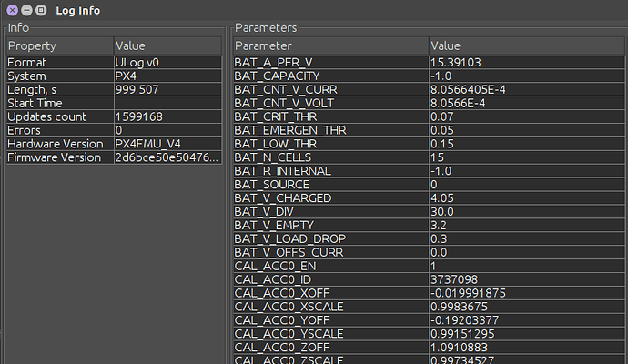628x364 pixels.
Task: Select the Hardware Version property
Action: pos(60,144)
